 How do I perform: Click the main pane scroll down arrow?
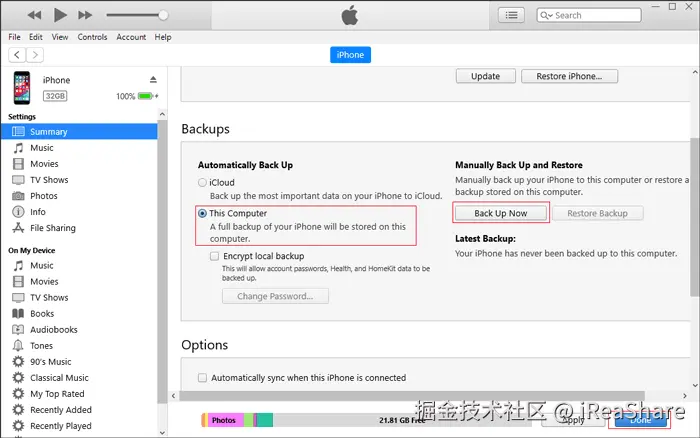click(695, 386)
